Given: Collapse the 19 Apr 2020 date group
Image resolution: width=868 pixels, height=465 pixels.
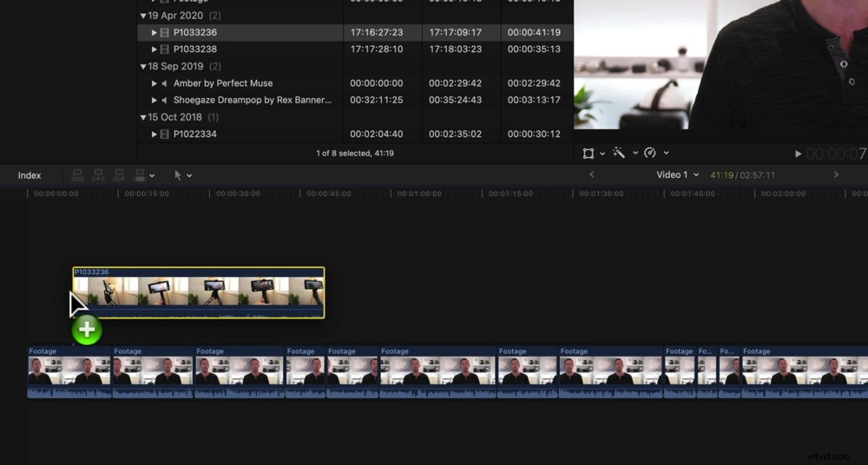Looking at the screenshot, I should [143, 16].
